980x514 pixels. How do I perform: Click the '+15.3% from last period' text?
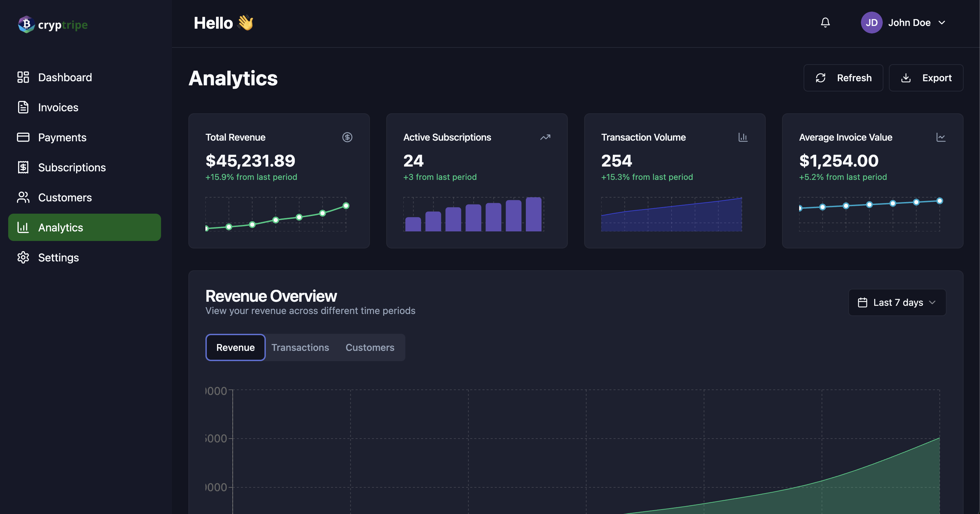pyautogui.click(x=647, y=177)
